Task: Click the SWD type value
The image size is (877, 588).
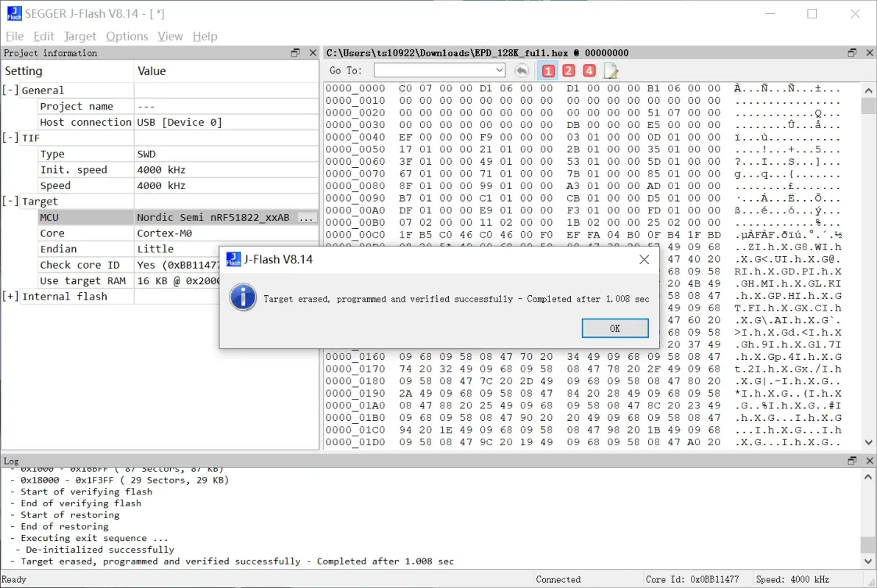Action: (146, 154)
